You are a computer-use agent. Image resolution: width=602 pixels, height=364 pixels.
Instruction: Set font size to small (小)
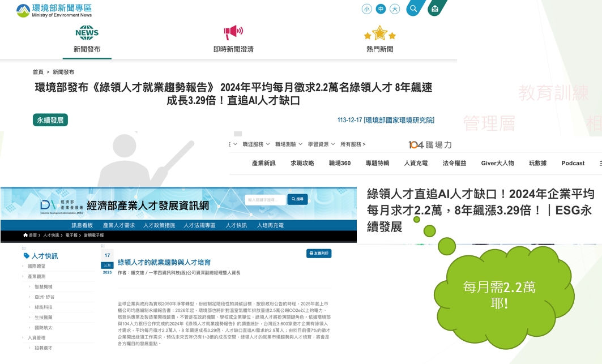tap(367, 9)
